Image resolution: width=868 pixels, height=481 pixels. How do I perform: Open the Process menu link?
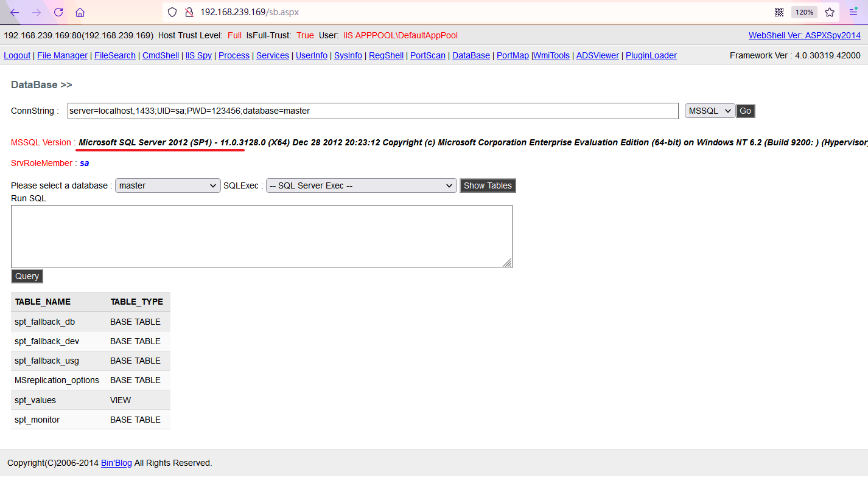coord(234,55)
